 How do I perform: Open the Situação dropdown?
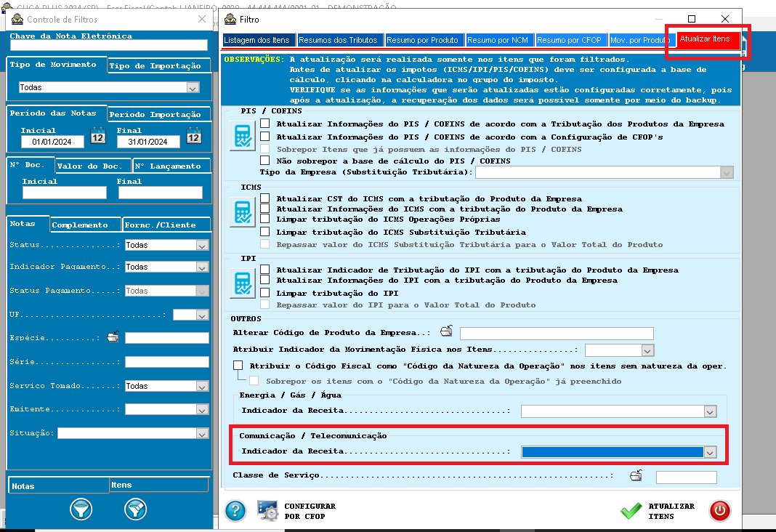click(202, 433)
